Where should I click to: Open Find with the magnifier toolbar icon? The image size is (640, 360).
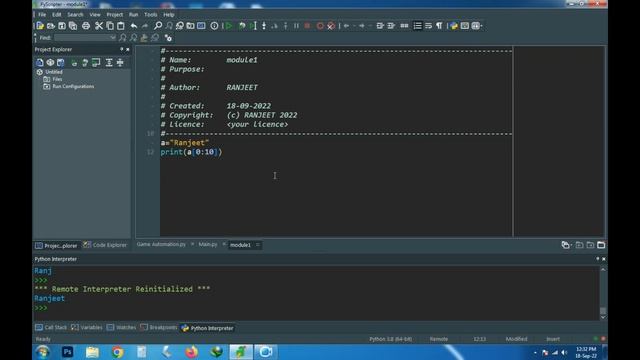coord(158,26)
